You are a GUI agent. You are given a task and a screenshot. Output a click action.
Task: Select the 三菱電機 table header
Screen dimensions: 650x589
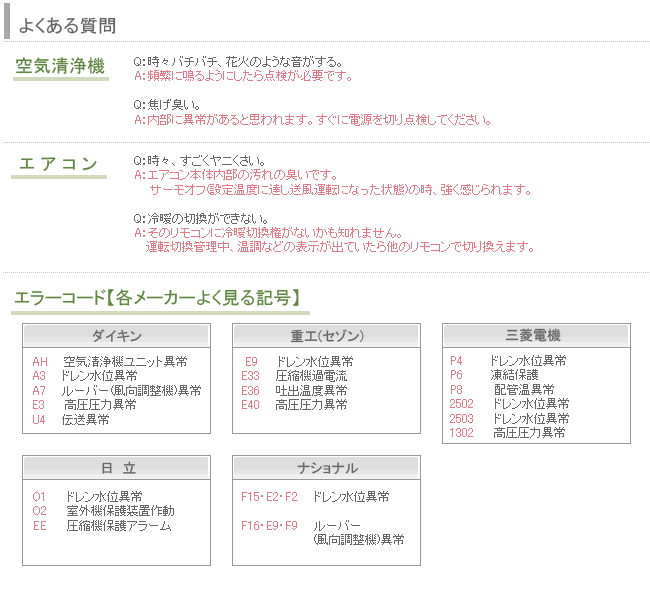536,335
